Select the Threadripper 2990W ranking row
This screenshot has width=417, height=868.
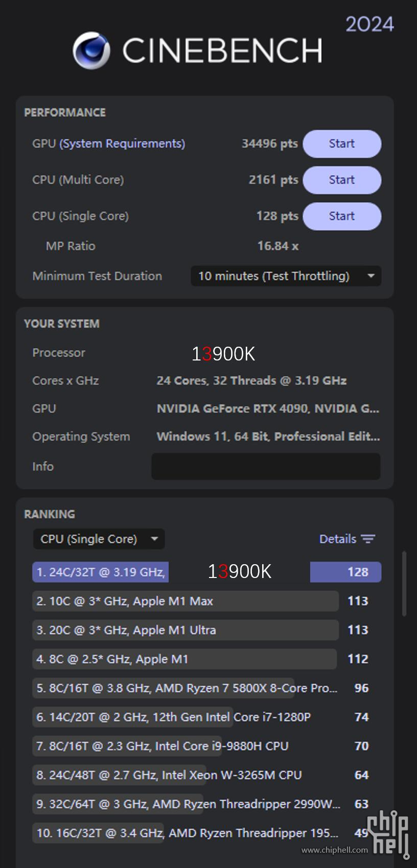[188, 804]
